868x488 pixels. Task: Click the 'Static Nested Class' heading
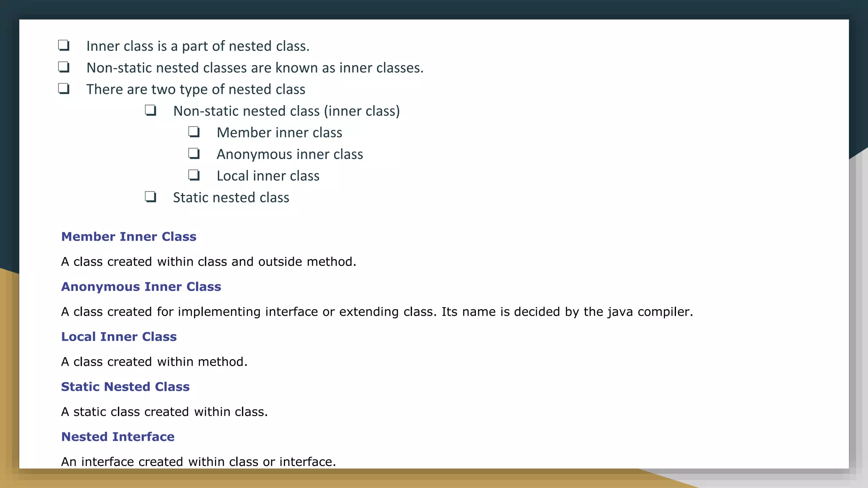[125, 387]
